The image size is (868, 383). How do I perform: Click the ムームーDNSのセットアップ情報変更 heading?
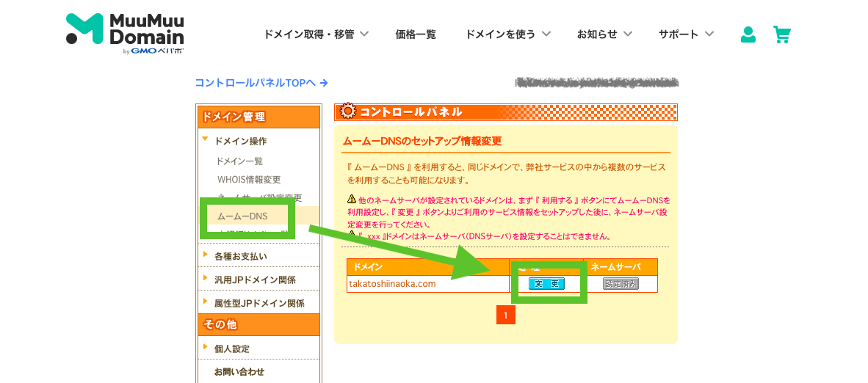tap(422, 141)
